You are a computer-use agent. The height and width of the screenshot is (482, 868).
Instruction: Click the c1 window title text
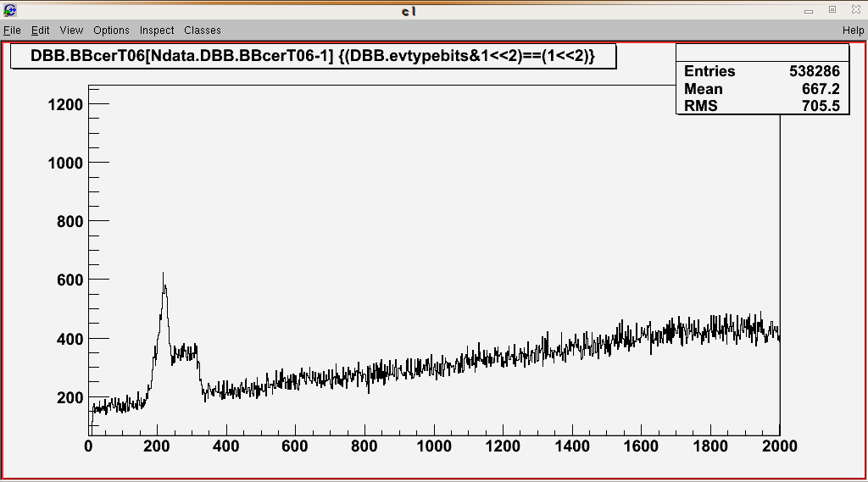(409, 11)
